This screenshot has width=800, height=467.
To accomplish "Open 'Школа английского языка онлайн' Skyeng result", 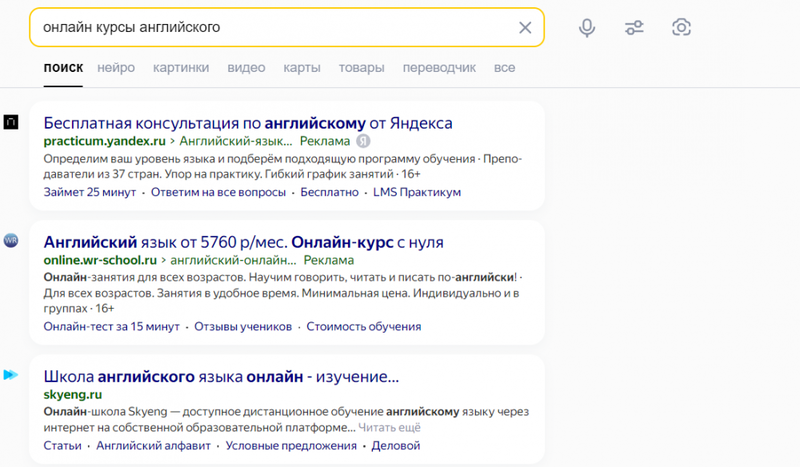I will click(x=221, y=377).
